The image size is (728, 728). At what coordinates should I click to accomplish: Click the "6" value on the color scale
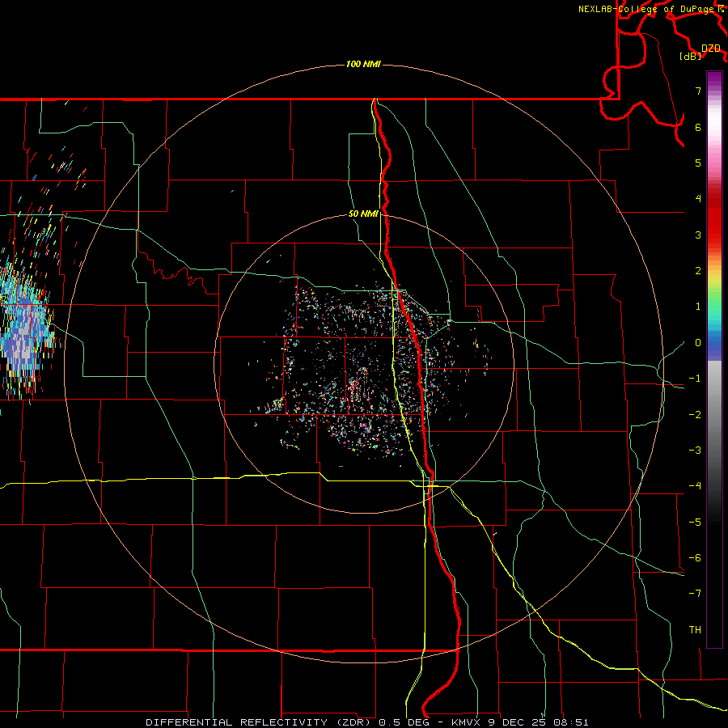tap(698, 127)
